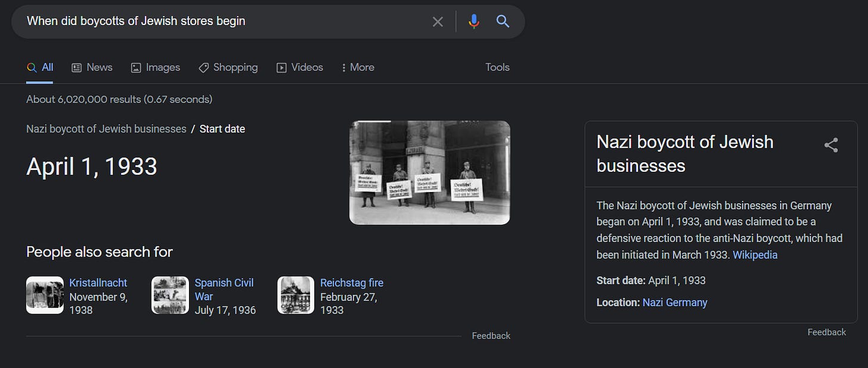Click the April 1, 1933 answer heading

click(92, 166)
